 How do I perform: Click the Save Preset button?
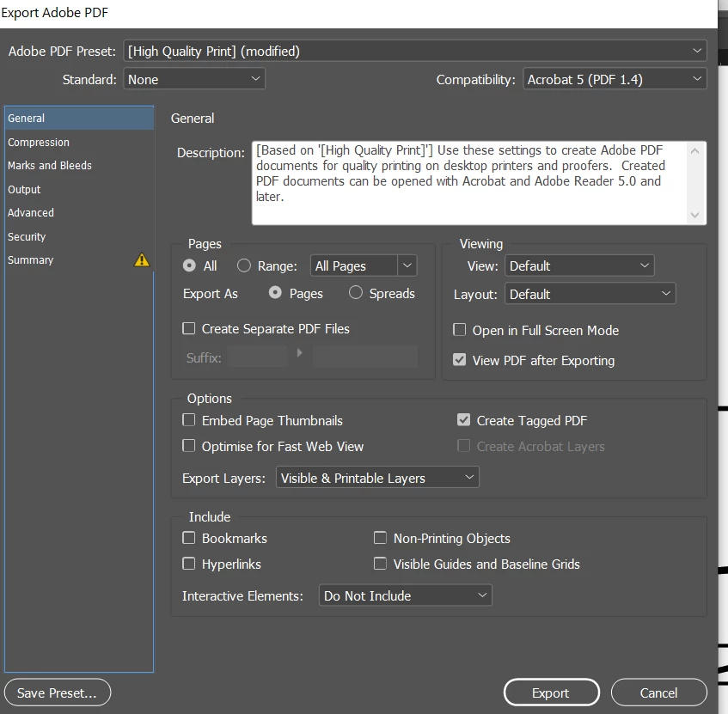(57, 693)
